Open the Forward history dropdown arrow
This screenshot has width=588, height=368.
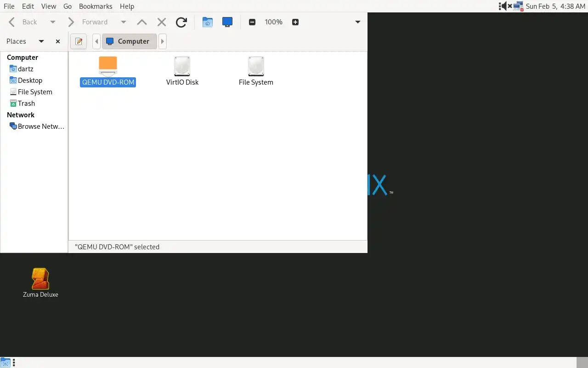pos(123,22)
